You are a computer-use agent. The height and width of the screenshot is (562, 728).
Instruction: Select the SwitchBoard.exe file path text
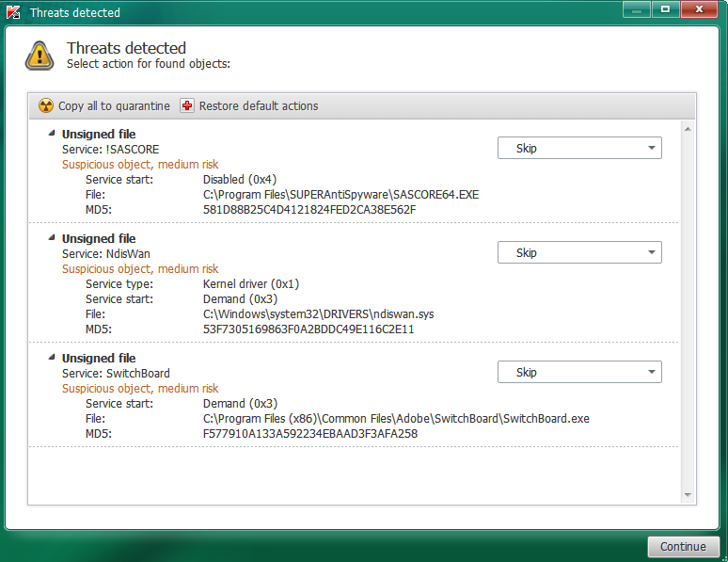(396, 418)
